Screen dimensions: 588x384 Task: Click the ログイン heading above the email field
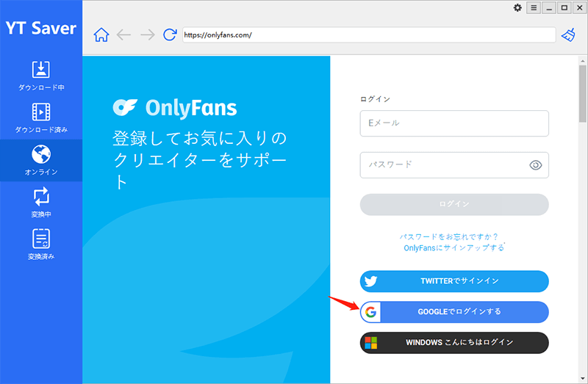[x=376, y=99]
